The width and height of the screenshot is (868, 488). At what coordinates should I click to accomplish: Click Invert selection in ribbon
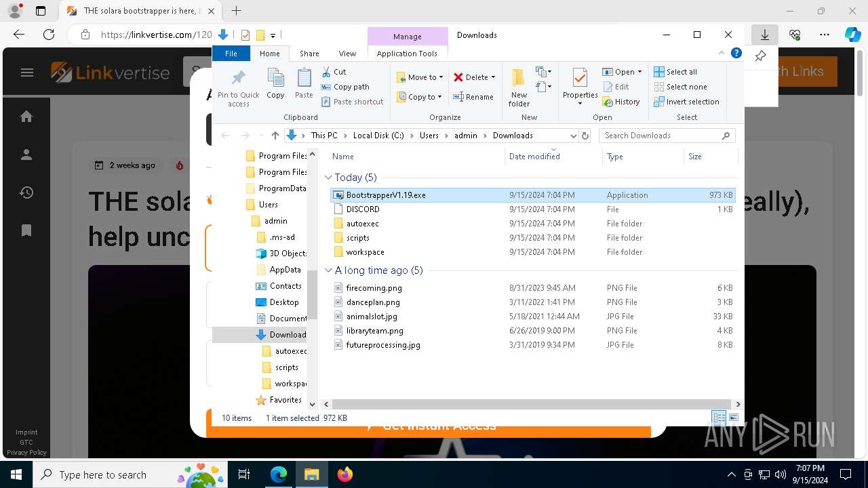click(686, 102)
